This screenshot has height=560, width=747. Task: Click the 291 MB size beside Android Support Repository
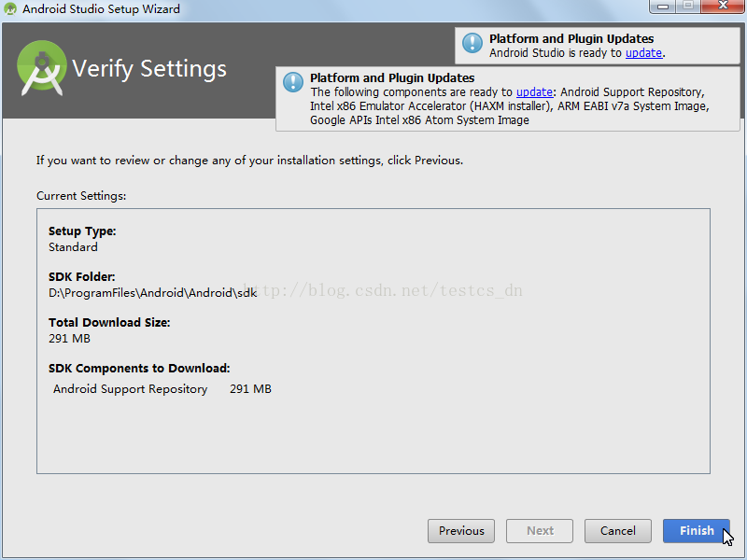coord(250,389)
